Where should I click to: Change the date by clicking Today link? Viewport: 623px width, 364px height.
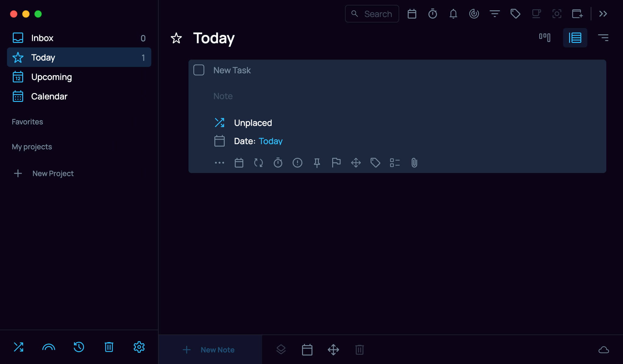270,141
